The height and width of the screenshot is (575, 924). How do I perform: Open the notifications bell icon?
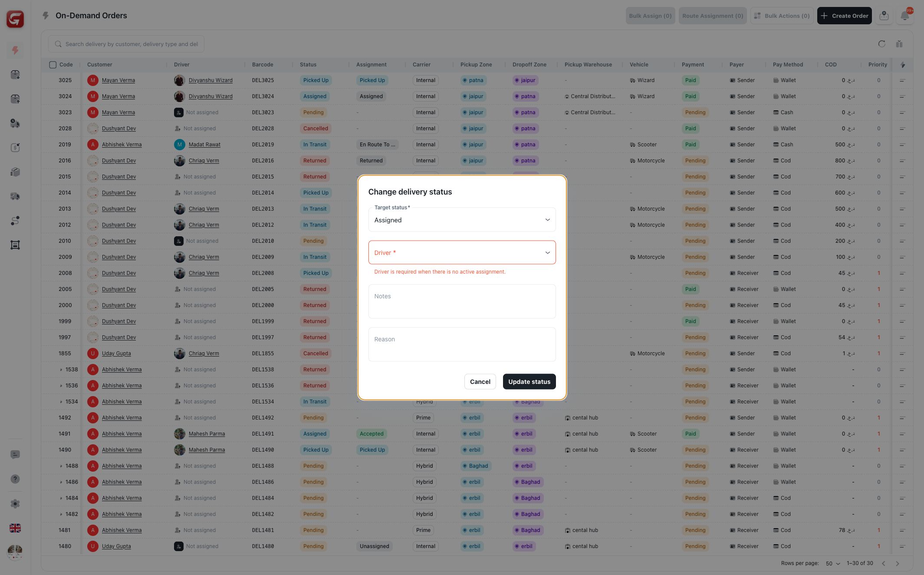click(x=905, y=16)
